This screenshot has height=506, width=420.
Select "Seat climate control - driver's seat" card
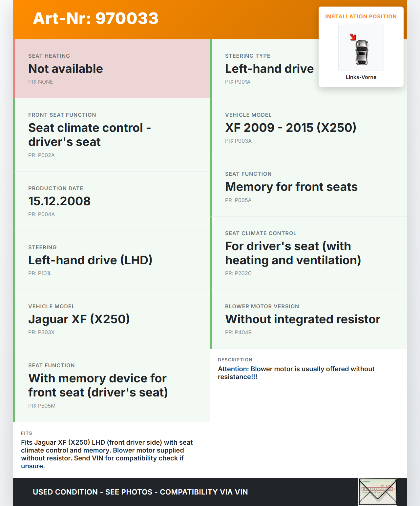tap(90, 135)
